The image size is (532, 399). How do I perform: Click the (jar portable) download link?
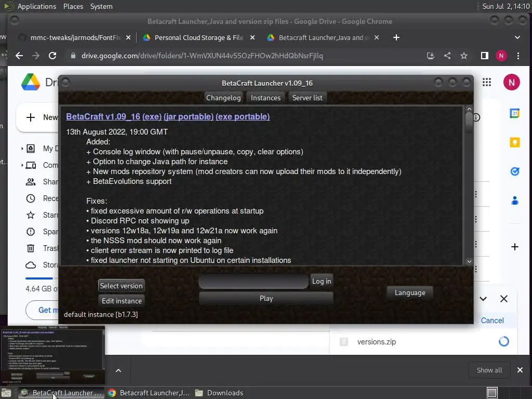pyautogui.click(x=189, y=116)
